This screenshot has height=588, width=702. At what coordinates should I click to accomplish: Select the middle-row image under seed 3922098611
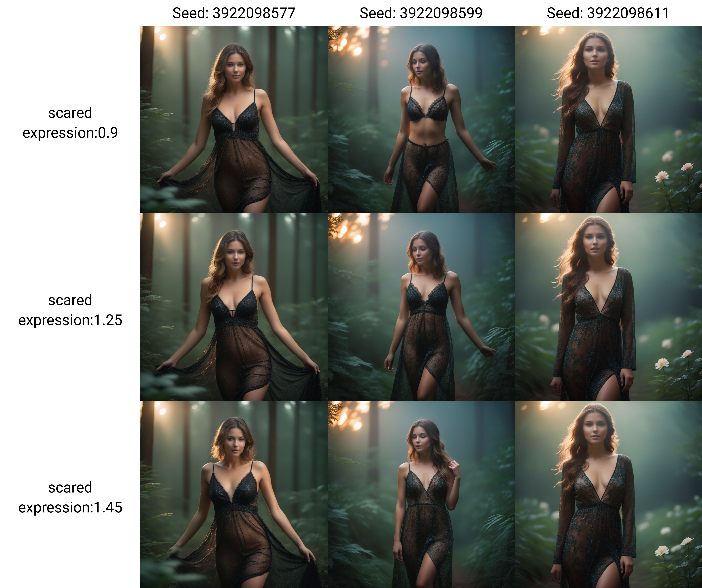[608, 307]
